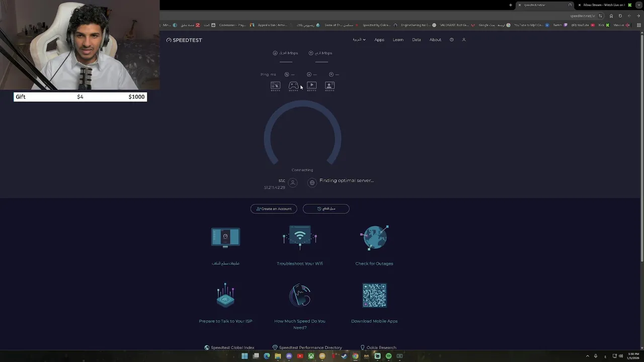Open Steam from the taskbar
This screenshot has width=644, height=362.
pyautogui.click(x=344, y=356)
